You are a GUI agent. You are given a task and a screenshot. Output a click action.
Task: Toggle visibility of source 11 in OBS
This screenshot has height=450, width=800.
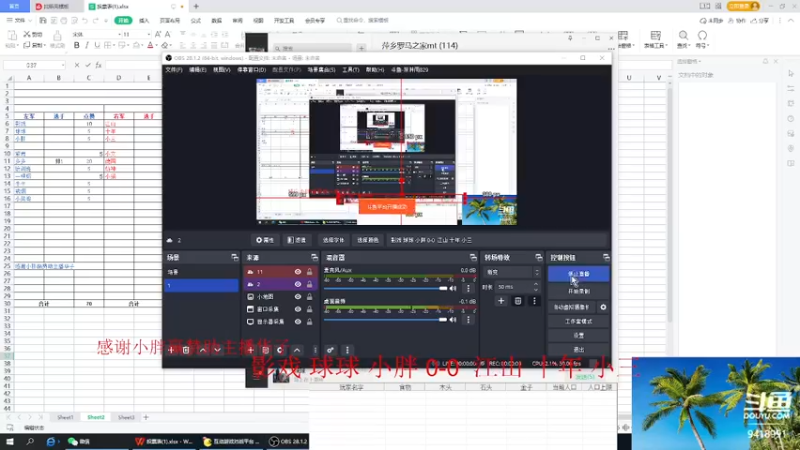298,272
